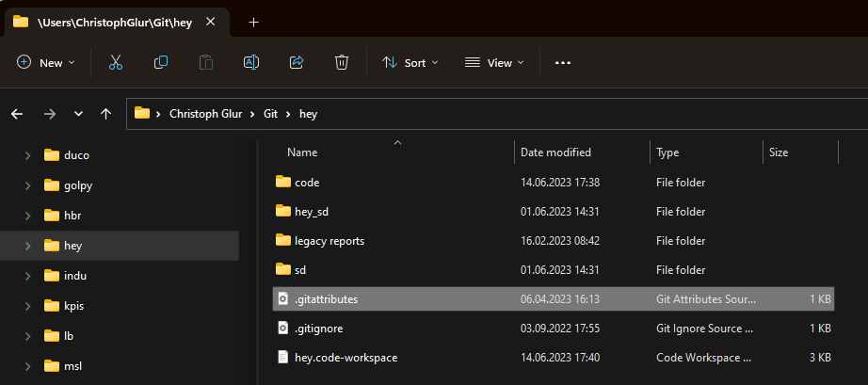This screenshot has width=868, height=385.
Task: Go back with the left arrow
Action: [17, 114]
